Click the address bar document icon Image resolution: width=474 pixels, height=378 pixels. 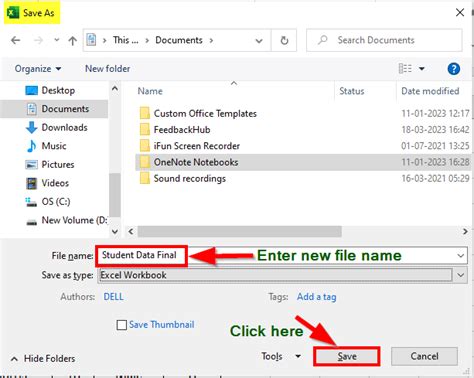(91, 40)
